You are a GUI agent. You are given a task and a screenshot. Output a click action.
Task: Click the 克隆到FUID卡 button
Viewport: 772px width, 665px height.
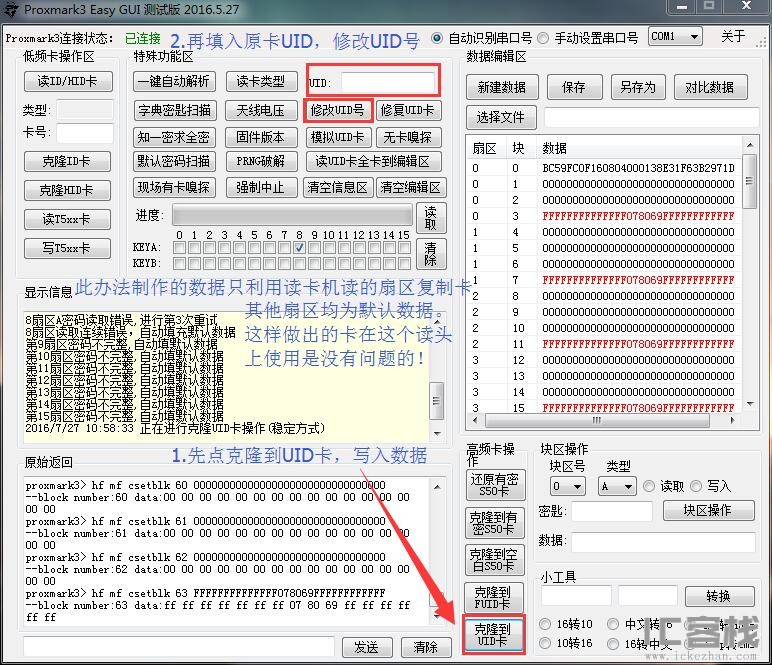click(493, 598)
